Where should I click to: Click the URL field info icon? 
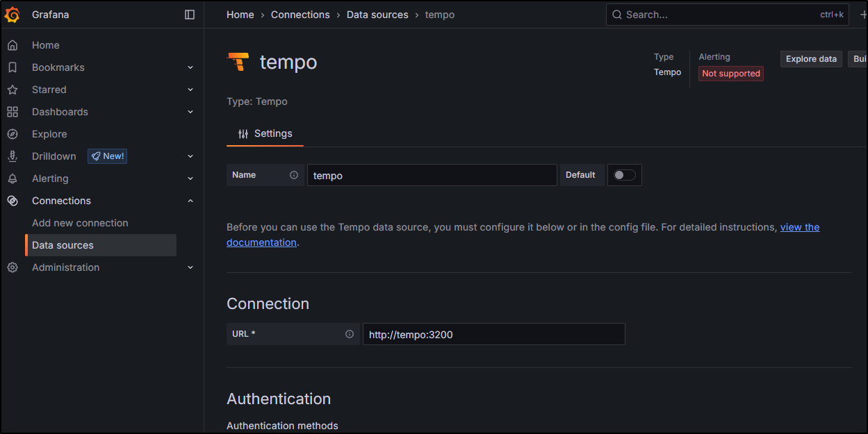click(350, 334)
